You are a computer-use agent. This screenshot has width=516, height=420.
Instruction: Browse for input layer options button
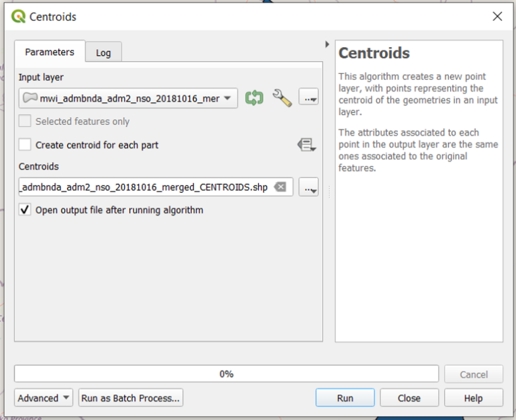tap(309, 98)
